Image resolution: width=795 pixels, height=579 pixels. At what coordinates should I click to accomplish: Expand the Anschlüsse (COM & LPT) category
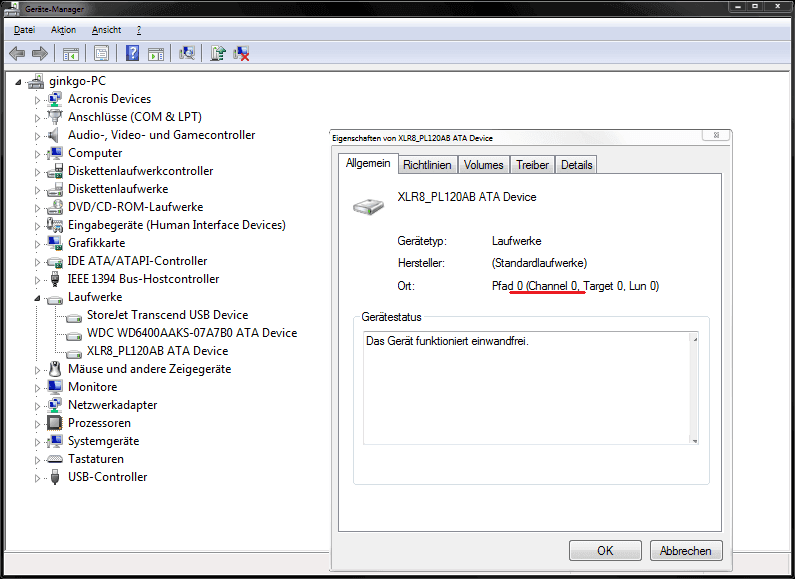(37, 118)
